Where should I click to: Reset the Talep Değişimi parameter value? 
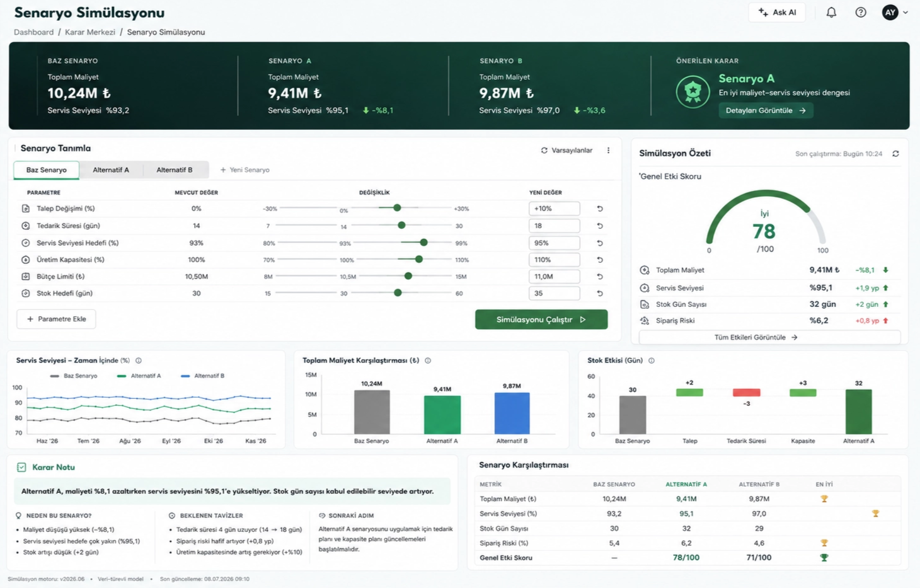point(600,209)
